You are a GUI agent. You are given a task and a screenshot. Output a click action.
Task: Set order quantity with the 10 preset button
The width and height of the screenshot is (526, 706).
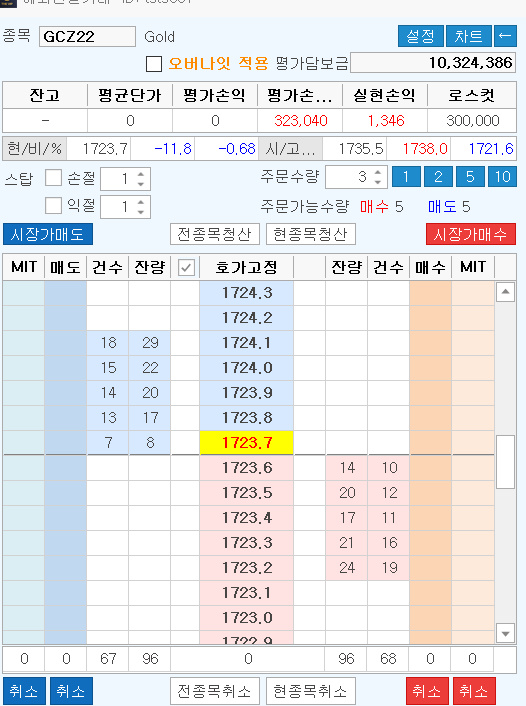[502, 176]
